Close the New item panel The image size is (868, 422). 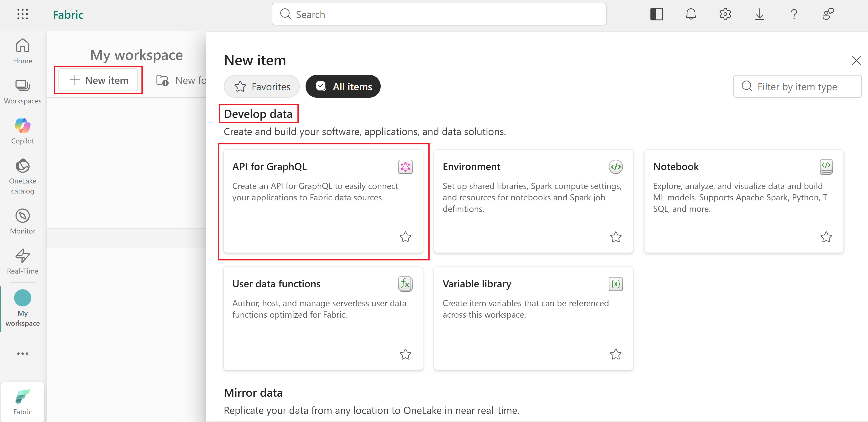856,61
